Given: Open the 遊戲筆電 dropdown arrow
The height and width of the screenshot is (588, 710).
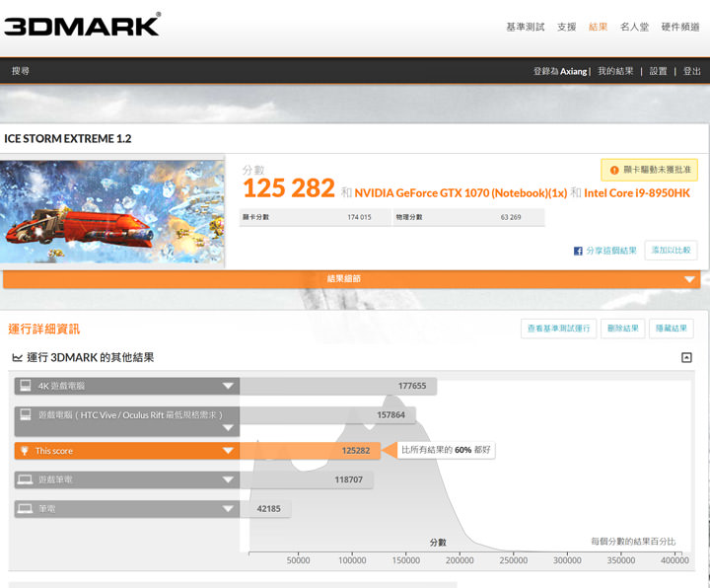Looking at the screenshot, I should (x=228, y=479).
